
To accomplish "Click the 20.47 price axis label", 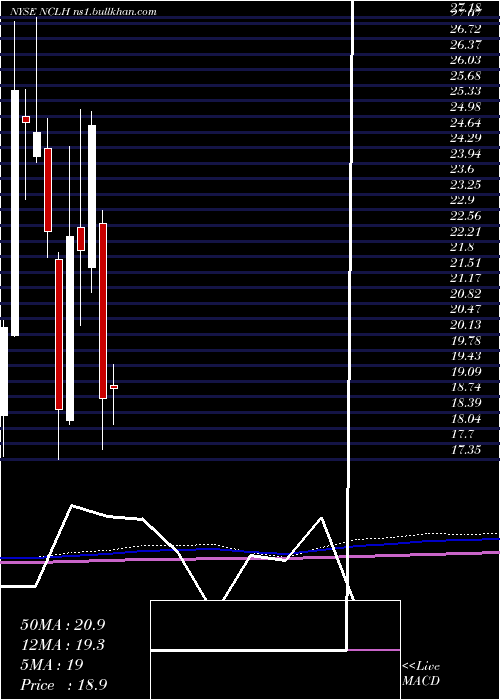I will (x=466, y=310).
